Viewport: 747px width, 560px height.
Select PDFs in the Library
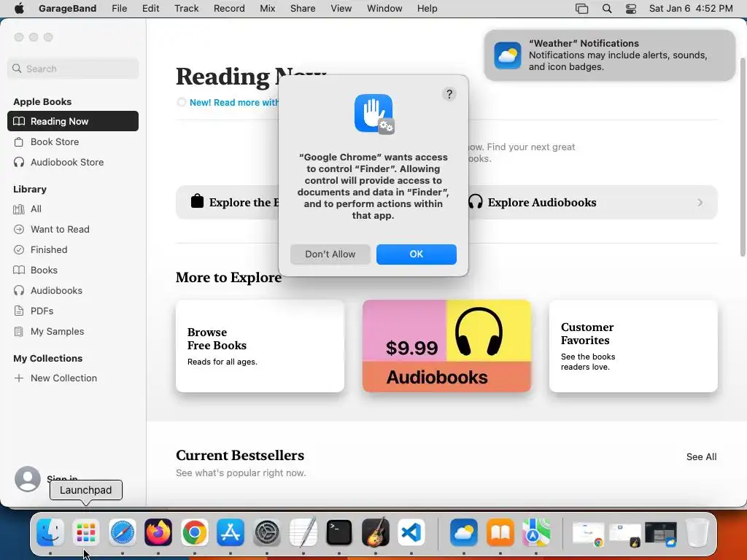(x=73, y=311)
